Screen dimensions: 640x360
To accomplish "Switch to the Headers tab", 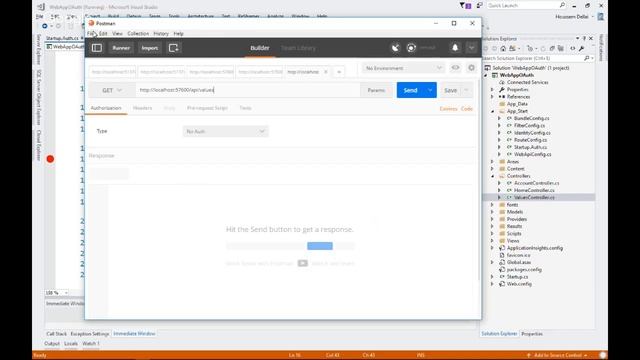I will tap(142, 108).
